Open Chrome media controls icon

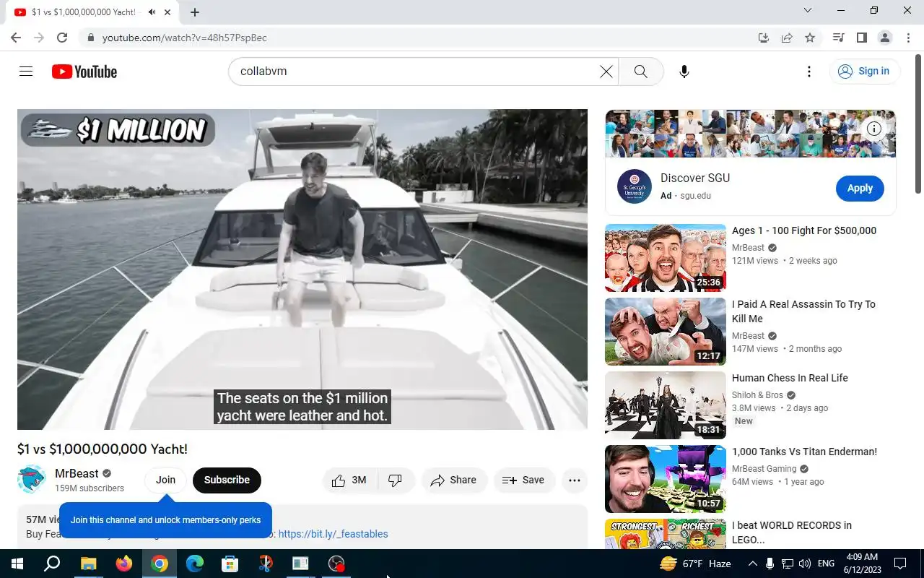point(838,38)
